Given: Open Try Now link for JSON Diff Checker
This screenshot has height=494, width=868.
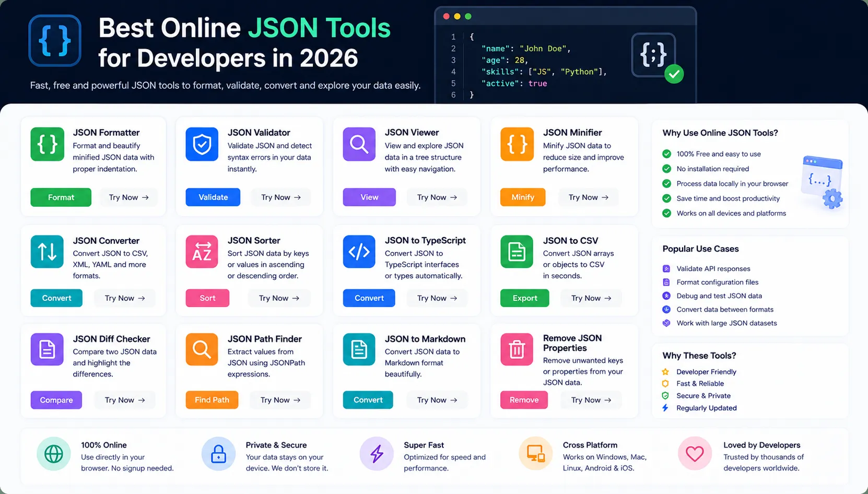Looking at the screenshot, I should (x=125, y=400).
